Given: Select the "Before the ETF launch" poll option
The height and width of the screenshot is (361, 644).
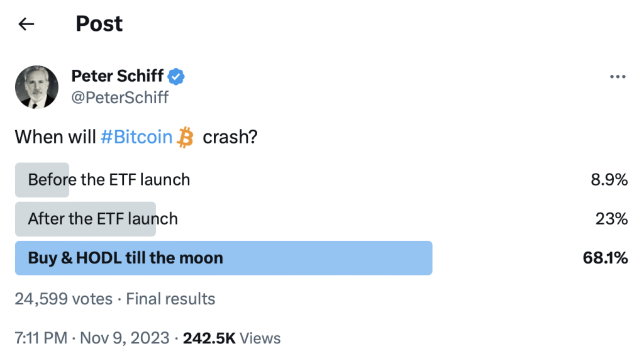Looking at the screenshot, I should click(x=109, y=180).
